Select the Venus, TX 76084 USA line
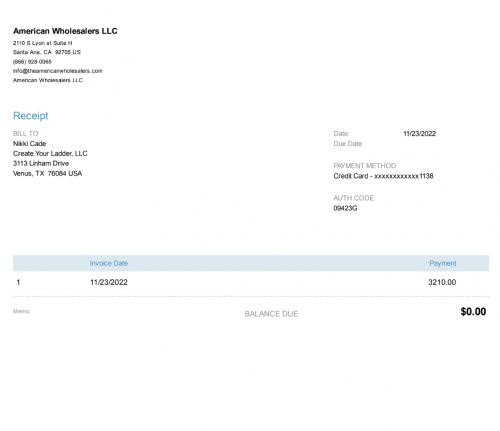This screenshot has height=431, width=500. [x=47, y=173]
